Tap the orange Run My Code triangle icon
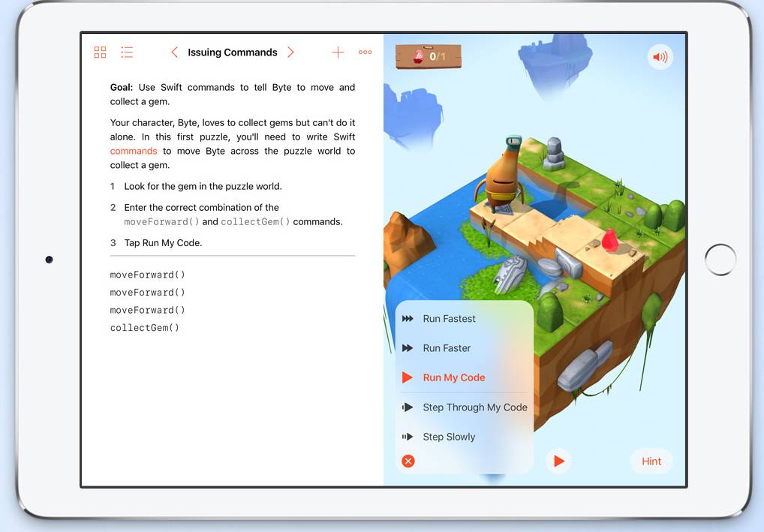764x532 pixels. [408, 377]
